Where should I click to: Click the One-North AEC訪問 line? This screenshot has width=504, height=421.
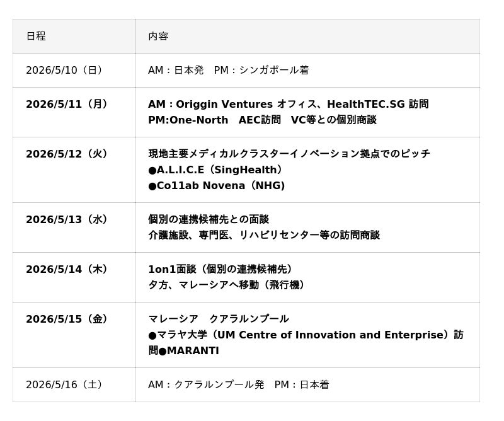pos(261,120)
